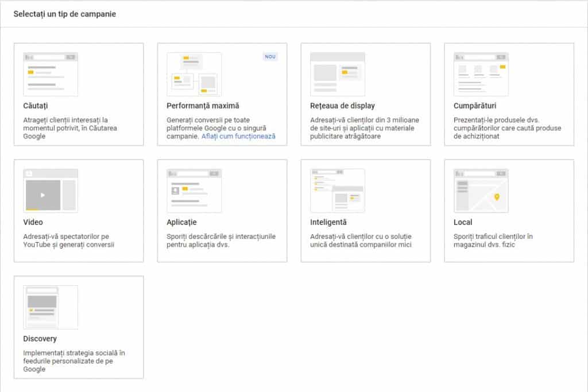Select the 'Rețeaua de display' title
Screen dimensions: 588x392
pos(342,106)
